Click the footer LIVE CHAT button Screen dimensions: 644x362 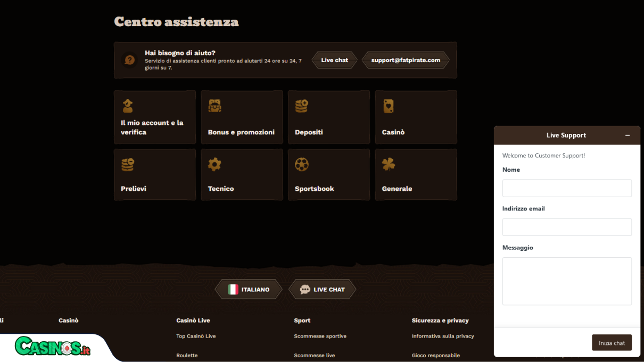322,290
